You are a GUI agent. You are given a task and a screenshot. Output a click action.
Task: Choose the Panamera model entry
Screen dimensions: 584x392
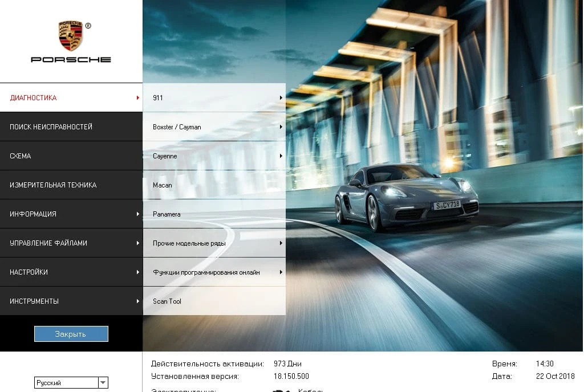pos(214,214)
